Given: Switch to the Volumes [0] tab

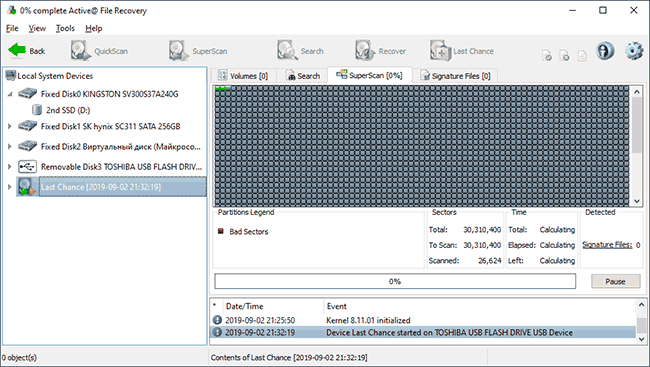Looking at the screenshot, I should [x=243, y=76].
